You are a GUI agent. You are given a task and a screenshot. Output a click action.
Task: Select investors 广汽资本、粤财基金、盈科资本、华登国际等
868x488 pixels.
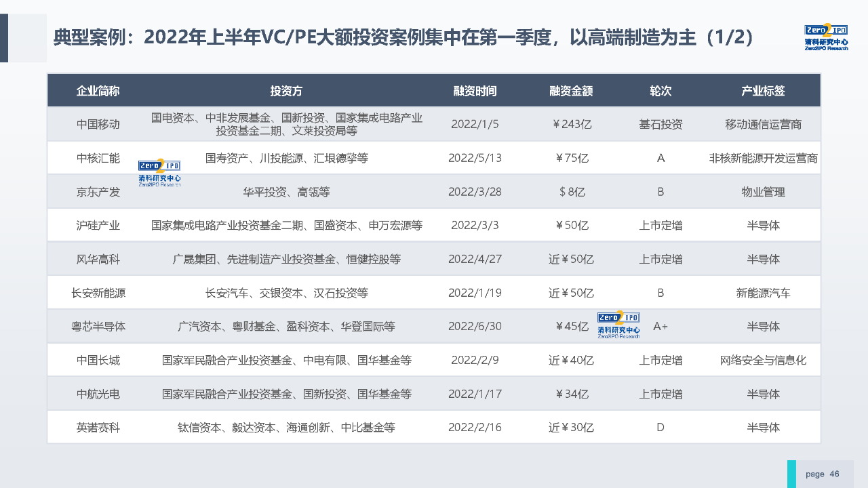287,327
